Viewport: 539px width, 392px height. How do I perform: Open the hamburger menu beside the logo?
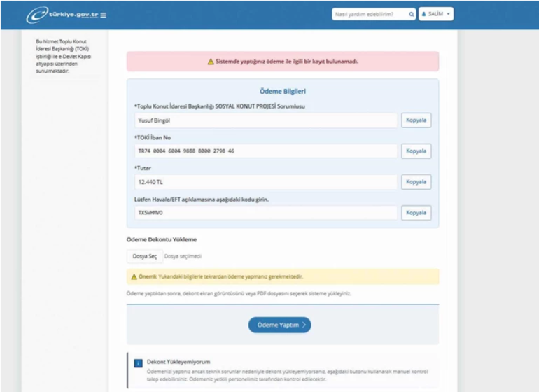(104, 15)
